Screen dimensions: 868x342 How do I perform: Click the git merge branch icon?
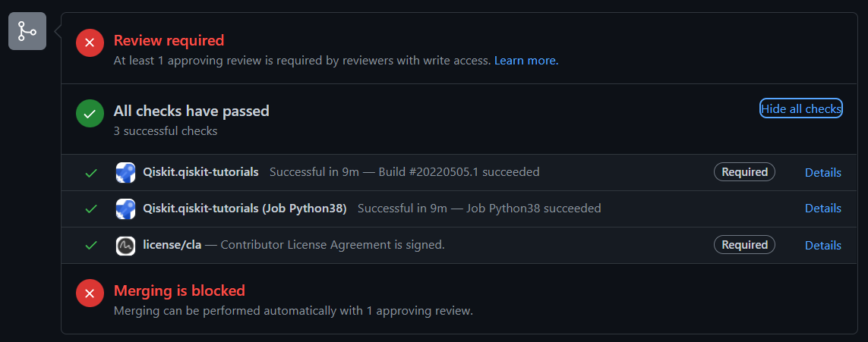click(x=27, y=31)
